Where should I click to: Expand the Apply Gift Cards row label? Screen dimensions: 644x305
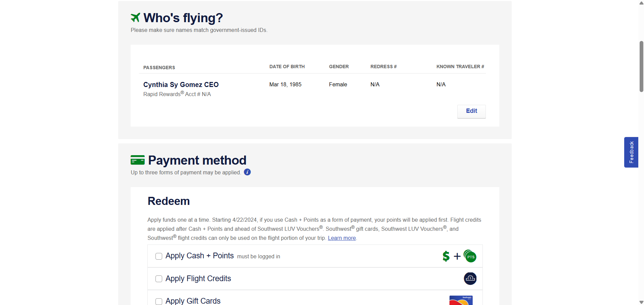click(x=193, y=301)
